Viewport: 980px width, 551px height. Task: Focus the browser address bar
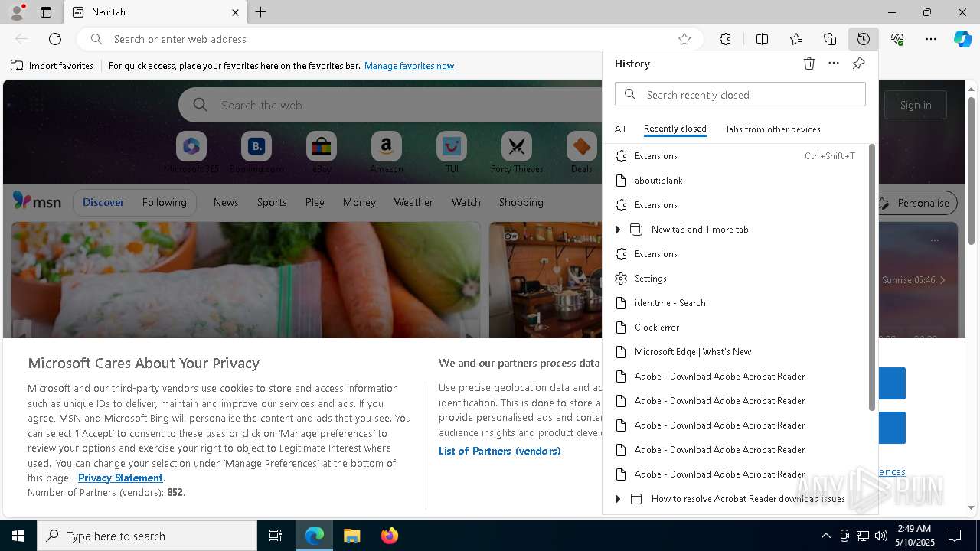tap(390, 39)
